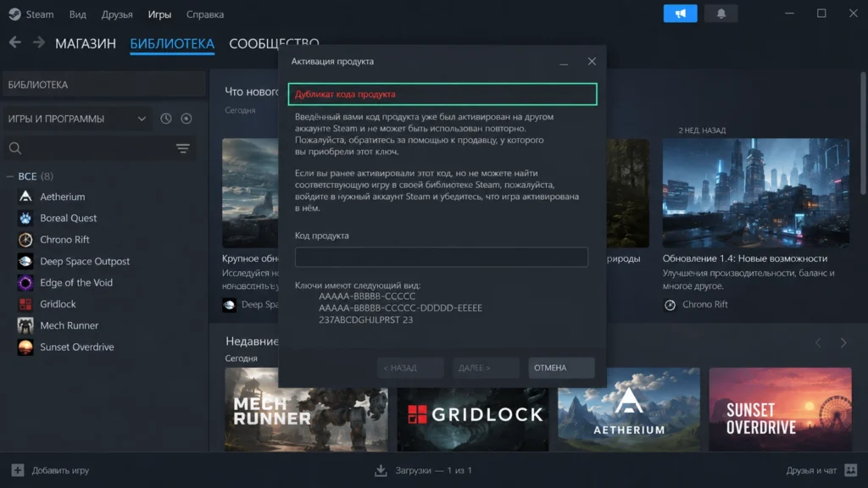Toggle the ready-to-play filter icon
This screenshot has height=488, width=868.
pos(186,119)
